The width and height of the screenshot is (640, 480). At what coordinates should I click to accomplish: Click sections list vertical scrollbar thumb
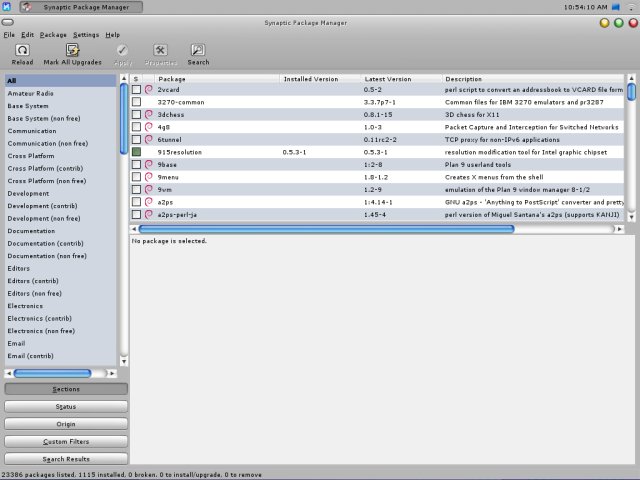(124, 118)
